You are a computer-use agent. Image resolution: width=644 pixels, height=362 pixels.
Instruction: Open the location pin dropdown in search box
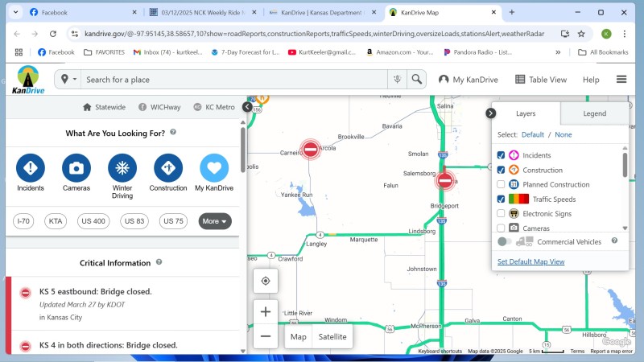tap(68, 79)
